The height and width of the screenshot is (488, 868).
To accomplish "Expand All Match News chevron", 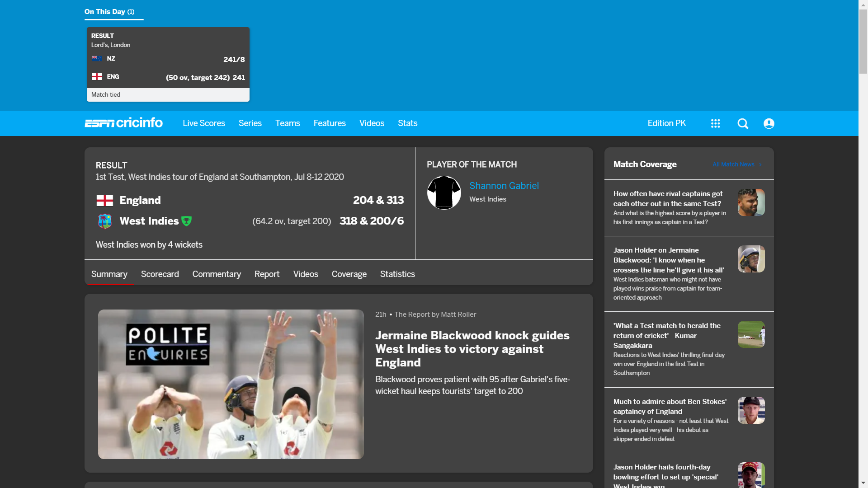I will coord(760,164).
